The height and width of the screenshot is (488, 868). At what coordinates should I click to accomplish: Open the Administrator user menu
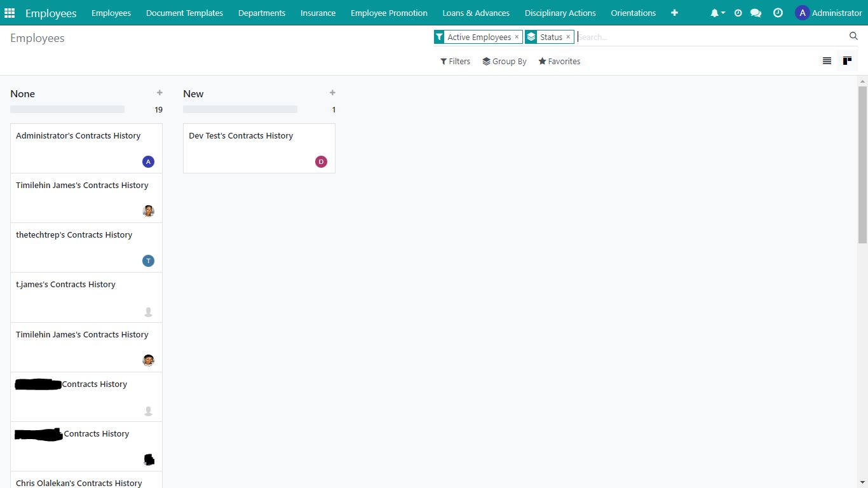829,13
